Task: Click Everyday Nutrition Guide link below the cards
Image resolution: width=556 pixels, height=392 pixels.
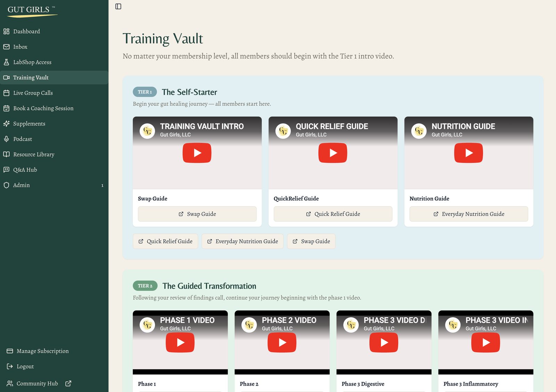Action: 243,241
